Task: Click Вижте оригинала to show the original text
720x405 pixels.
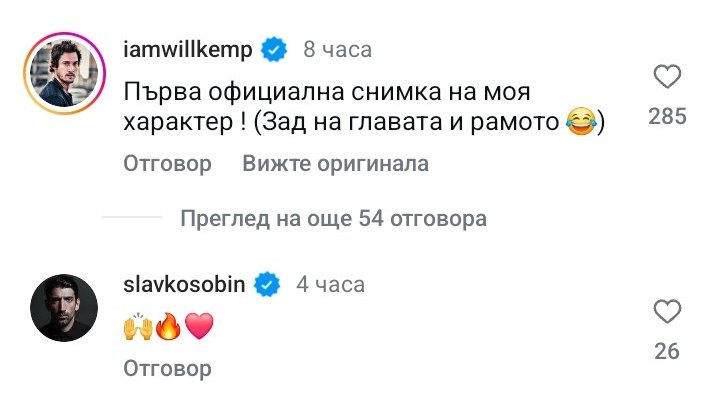Action: tap(336, 163)
